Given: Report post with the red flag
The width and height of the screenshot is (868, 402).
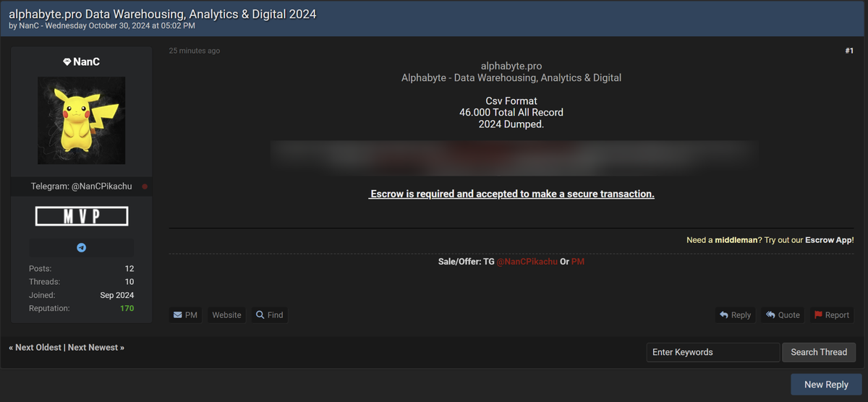Looking at the screenshot, I should pos(832,315).
